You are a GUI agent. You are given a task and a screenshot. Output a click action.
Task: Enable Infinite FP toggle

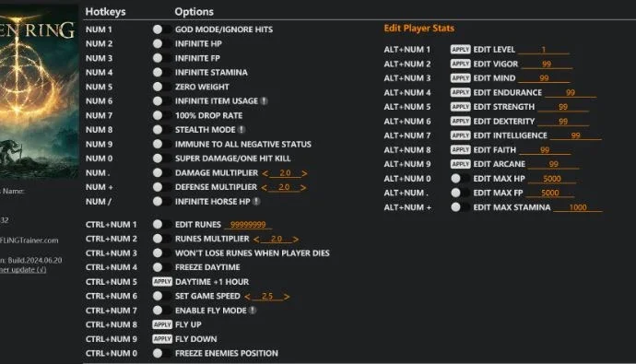coord(162,58)
